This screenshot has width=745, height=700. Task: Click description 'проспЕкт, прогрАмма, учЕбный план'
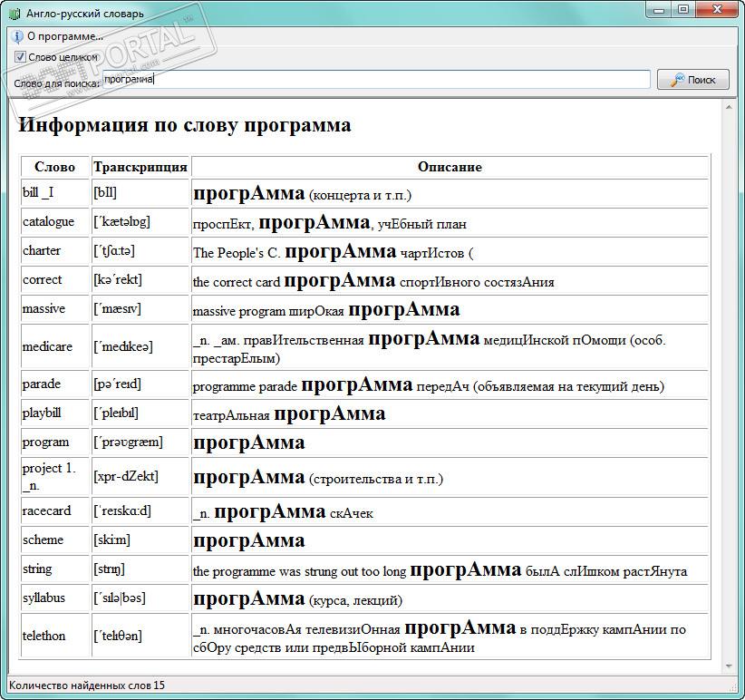[x=450, y=222]
